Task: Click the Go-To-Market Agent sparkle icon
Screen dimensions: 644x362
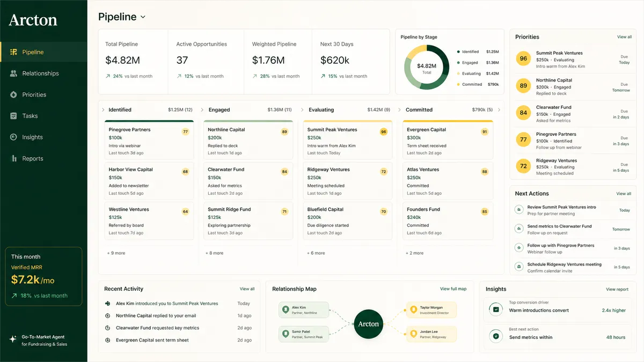Action: [x=13, y=339]
